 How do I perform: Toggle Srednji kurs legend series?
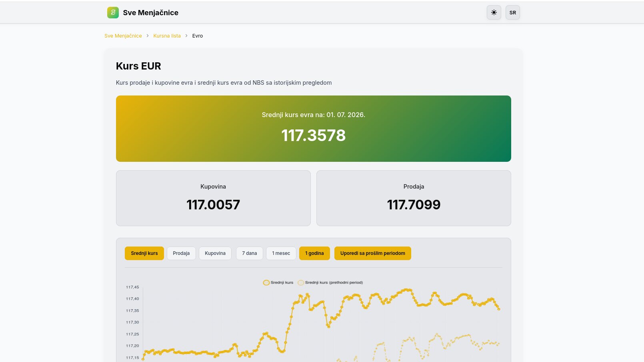pos(278,282)
